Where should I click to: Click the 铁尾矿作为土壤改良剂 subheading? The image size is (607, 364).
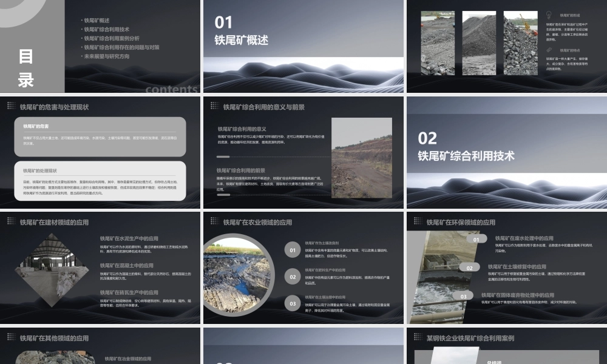pyautogui.click(x=322, y=243)
